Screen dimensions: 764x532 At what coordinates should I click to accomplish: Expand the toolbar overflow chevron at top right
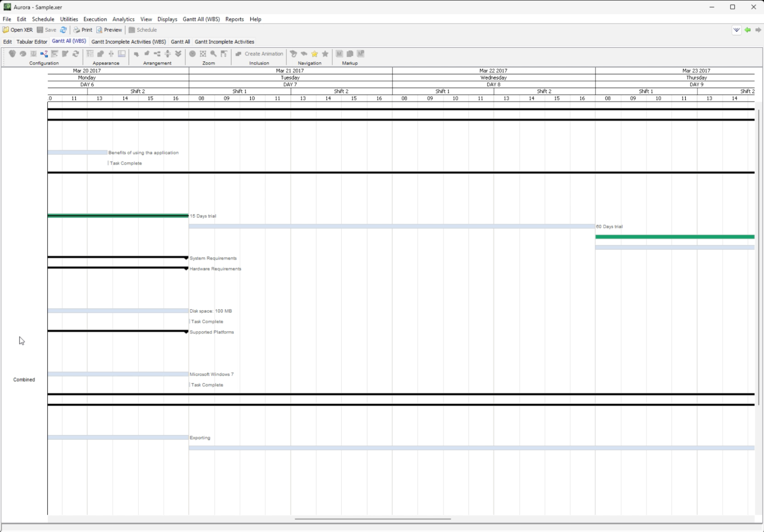tap(736, 30)
